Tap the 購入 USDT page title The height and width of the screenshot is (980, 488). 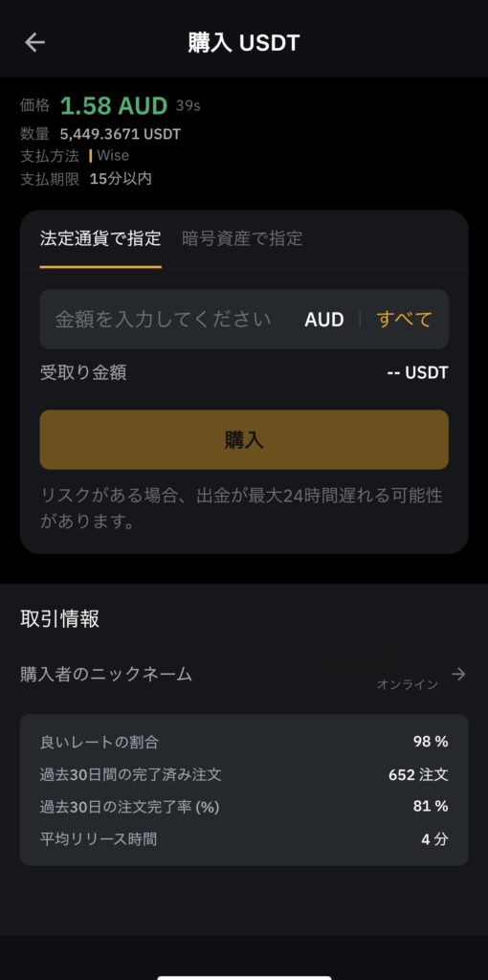(x=244, y=42)
